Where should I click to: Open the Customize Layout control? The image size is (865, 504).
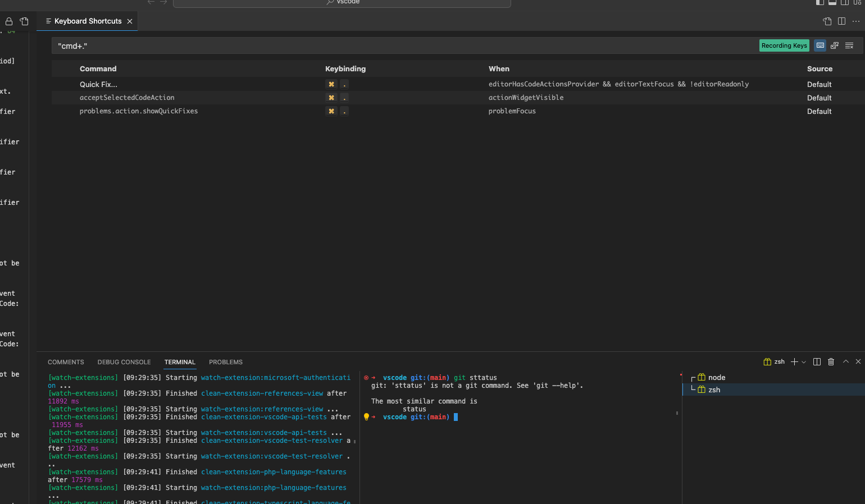(x=857, y=3)
